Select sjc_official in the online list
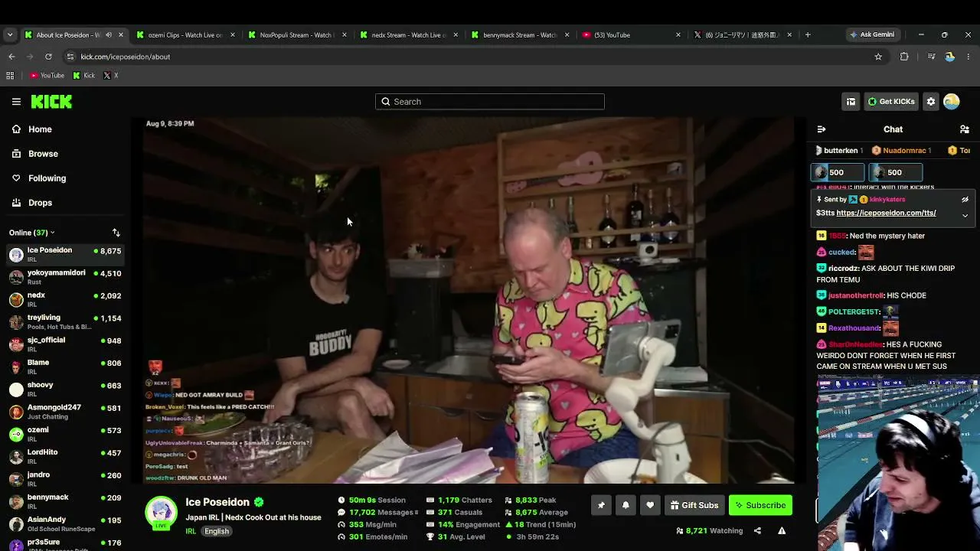Image resolution: width=980 pixels, height=551 pixels. pos(65,344)
